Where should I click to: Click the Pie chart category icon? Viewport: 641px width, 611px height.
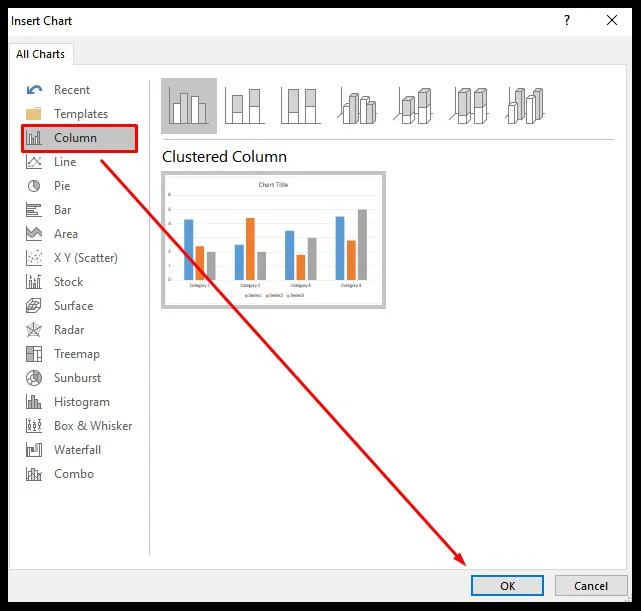coord(34,186)
